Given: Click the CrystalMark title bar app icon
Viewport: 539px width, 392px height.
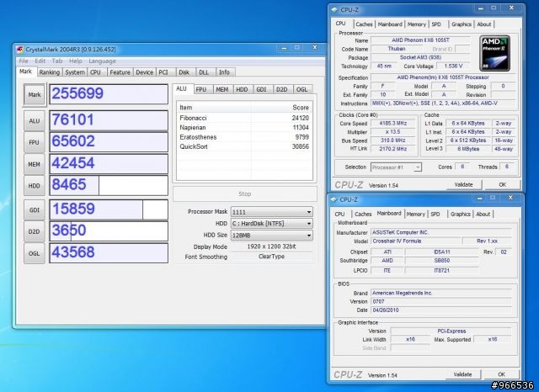Looking at the screenshot, I should pyautogui.click(x=20, y=50).
